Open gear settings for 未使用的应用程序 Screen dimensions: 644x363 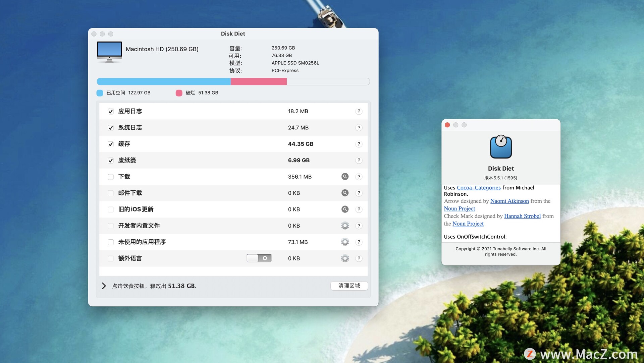coord(344,242)
